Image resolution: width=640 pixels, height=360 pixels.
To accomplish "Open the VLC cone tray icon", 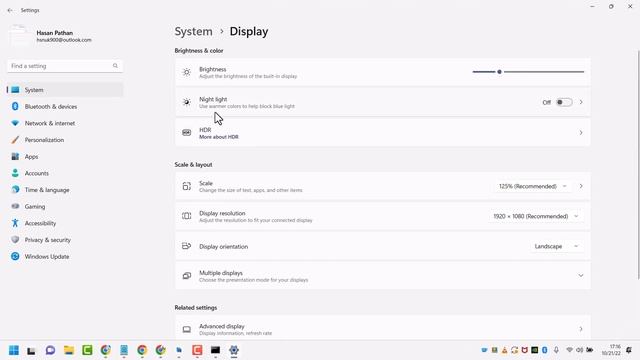I will click(504, 350).
